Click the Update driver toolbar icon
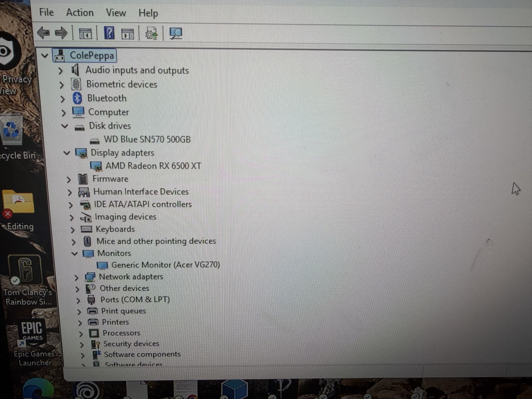This screenshot has height=399, width=532. [x=152, y=34]
